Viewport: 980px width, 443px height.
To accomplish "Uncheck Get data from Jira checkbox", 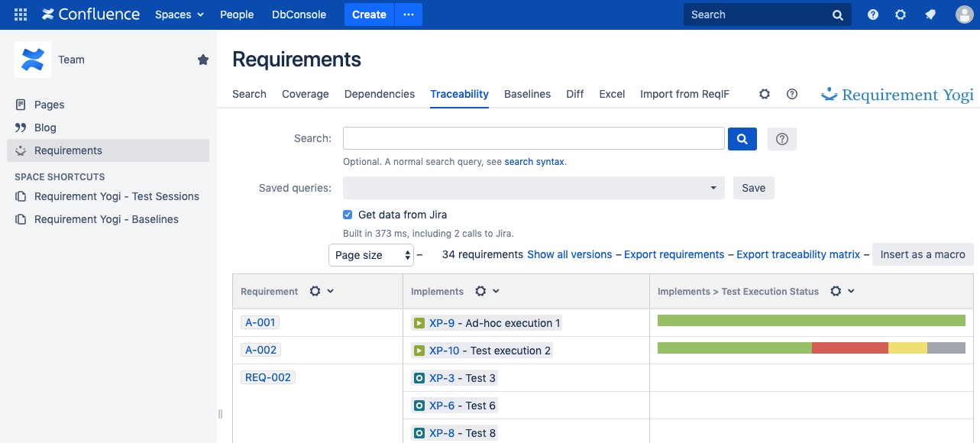I will point(348,215).
